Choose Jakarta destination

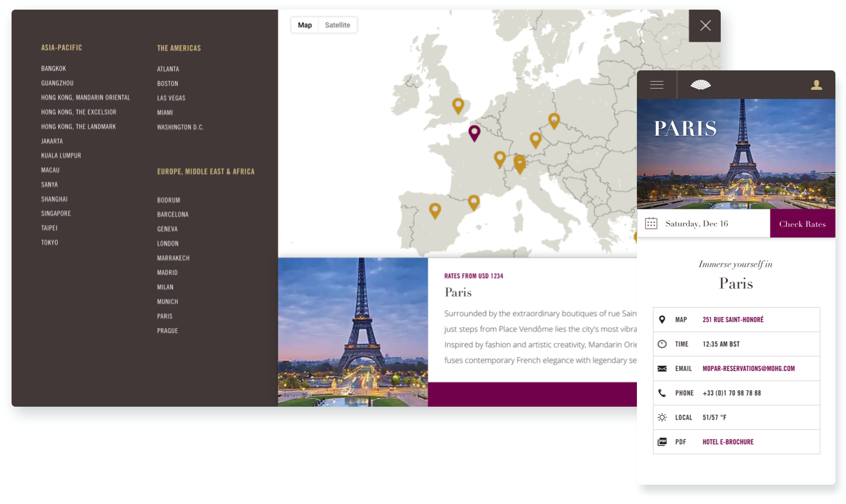point(52,141)
